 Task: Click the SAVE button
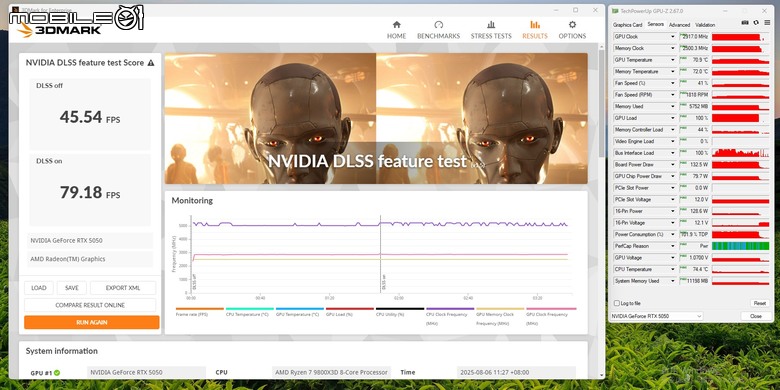pyautogui.click(x=72, y=288)
